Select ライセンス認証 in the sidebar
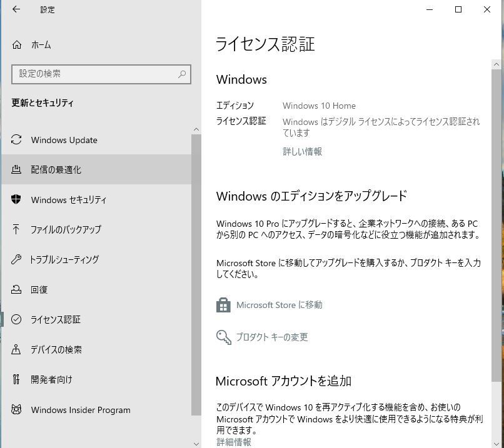 pyautogui.click(x=96, y=319)
